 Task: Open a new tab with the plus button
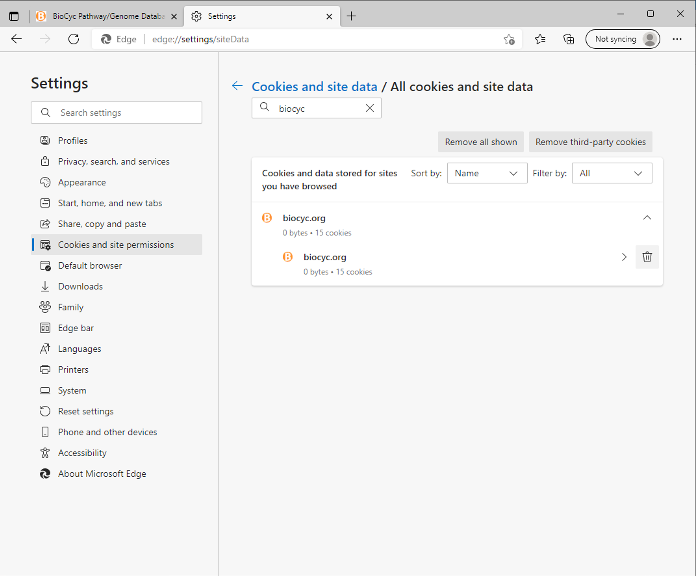coord(351,16)
